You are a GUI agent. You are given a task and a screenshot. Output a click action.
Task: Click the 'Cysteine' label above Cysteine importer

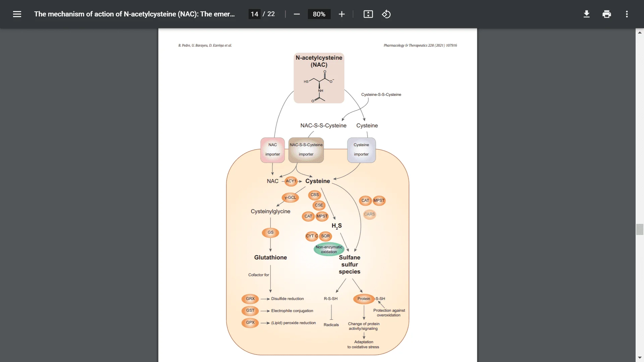pos(367,125)
